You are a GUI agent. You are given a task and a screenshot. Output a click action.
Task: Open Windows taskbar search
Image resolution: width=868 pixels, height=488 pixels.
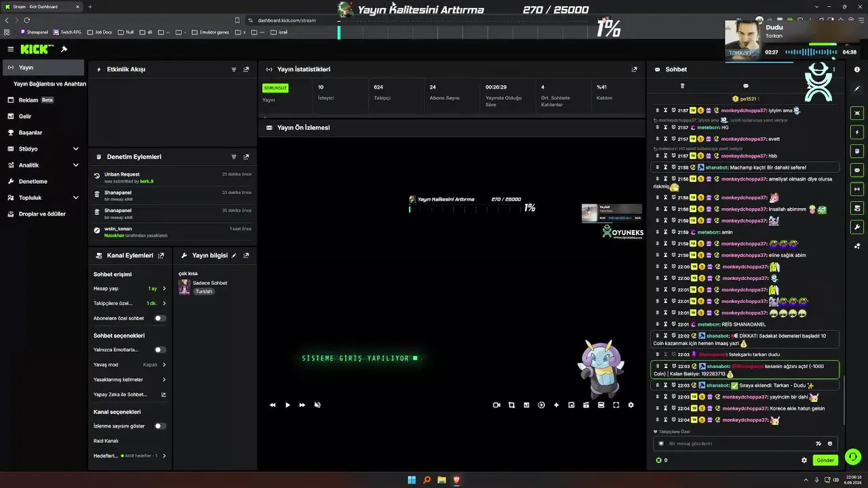(427, 480)
